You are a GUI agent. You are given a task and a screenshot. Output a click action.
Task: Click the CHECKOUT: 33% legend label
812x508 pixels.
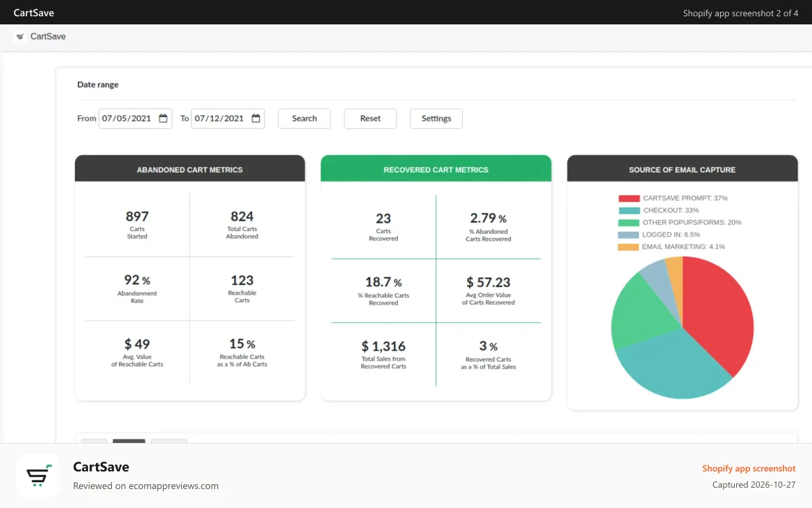[671, 211]
